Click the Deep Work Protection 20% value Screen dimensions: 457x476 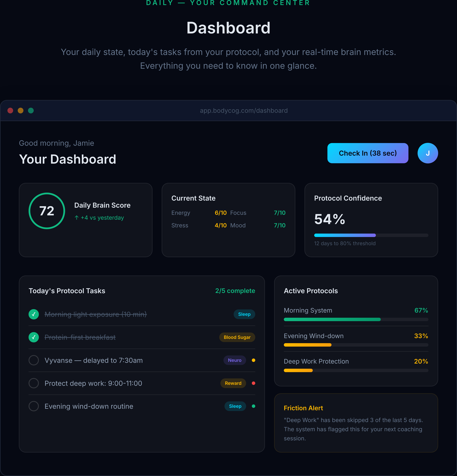421,361
